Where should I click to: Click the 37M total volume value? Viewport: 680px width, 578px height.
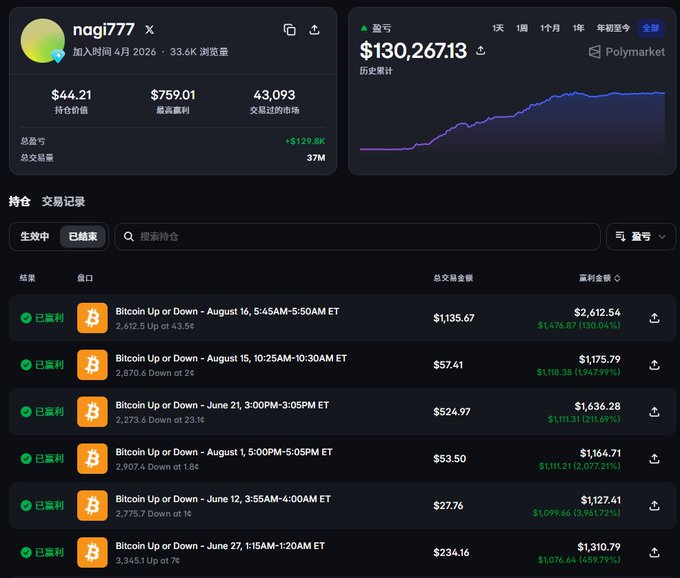pyautogui.click(x=316, y=158)
